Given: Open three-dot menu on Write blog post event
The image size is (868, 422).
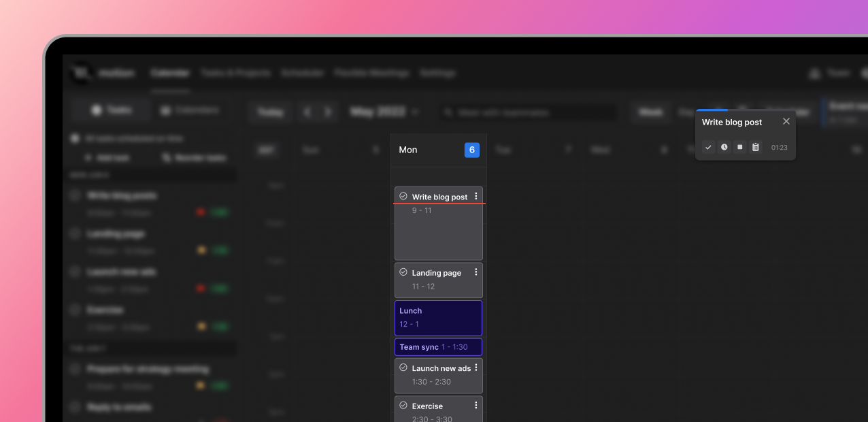Looking at the screenshot, I should 475,197.
